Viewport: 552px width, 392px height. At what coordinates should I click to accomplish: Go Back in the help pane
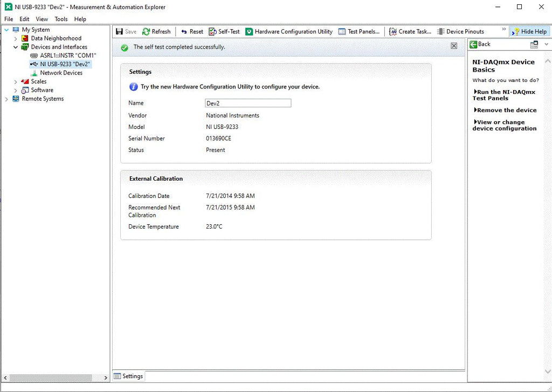[480, 44]
